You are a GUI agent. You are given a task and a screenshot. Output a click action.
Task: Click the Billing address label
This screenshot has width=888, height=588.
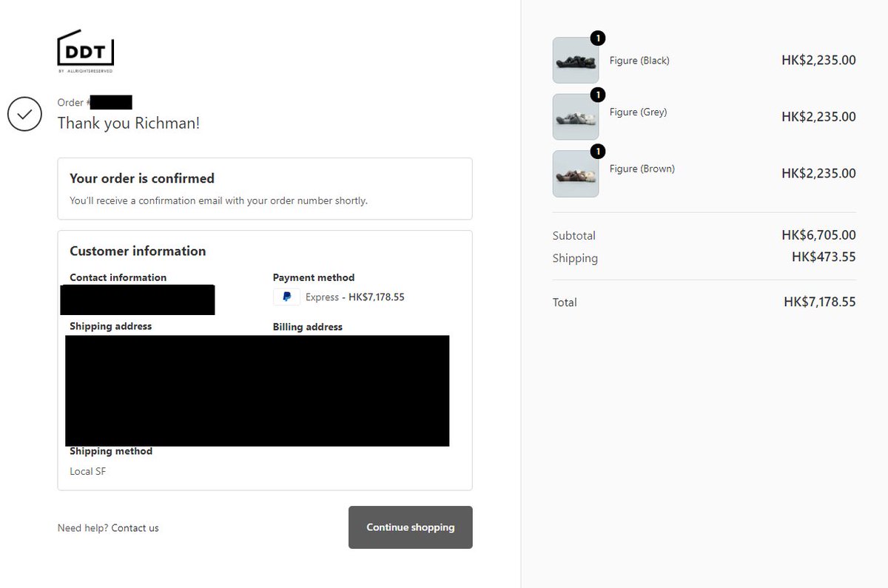(x=308, y=327)
